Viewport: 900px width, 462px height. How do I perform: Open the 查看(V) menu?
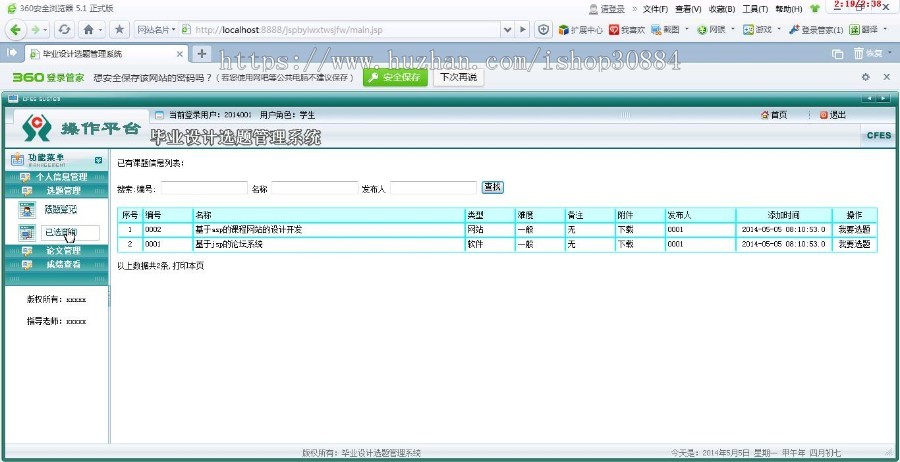coord(688,9)
